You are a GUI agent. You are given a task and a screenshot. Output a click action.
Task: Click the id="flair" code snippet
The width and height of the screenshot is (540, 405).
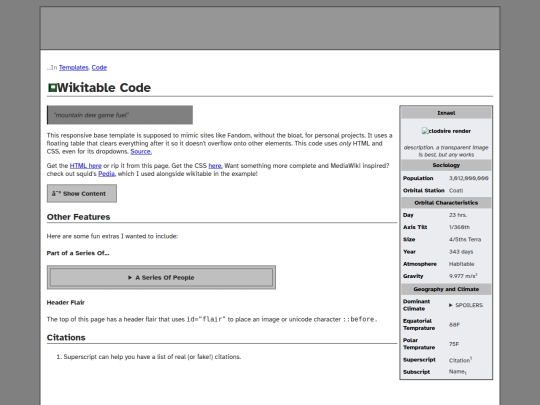click(x=206, y=319)
